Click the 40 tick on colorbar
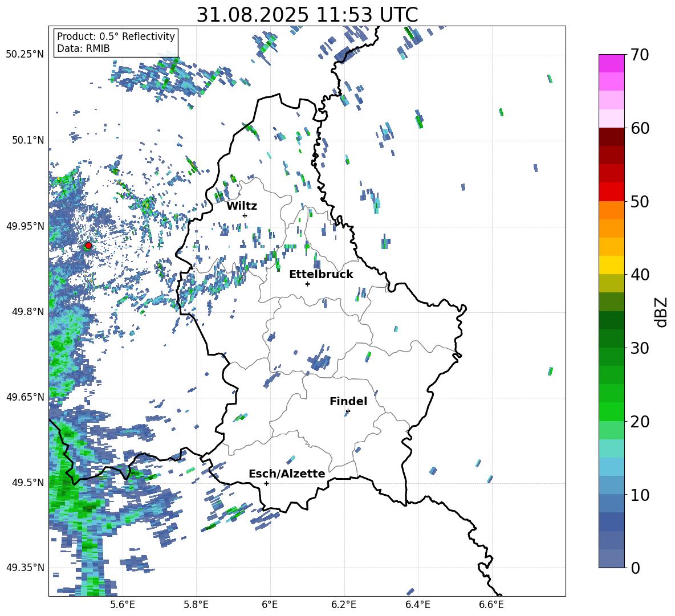Screen dimensions: 675x616 [639, 275]
